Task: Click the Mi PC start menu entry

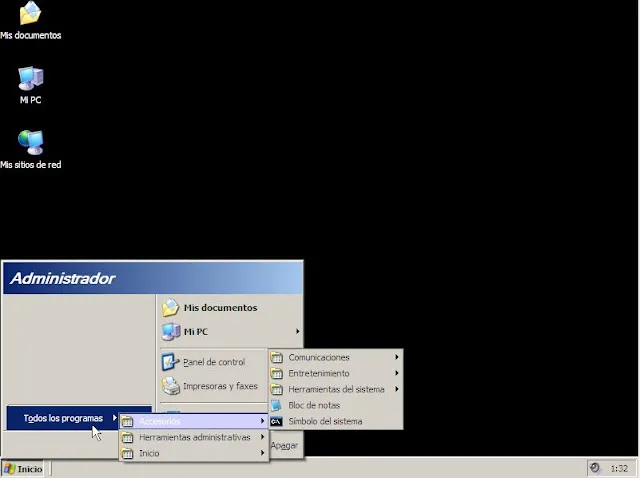Action: coord(229,331)
